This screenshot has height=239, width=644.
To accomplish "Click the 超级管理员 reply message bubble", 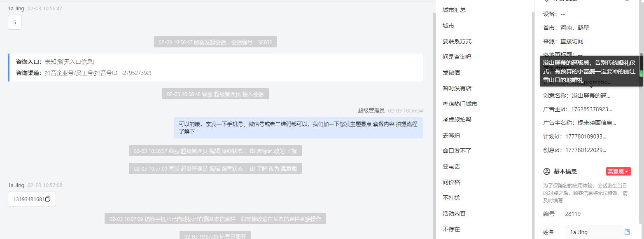I will click(x=298, y=127).
